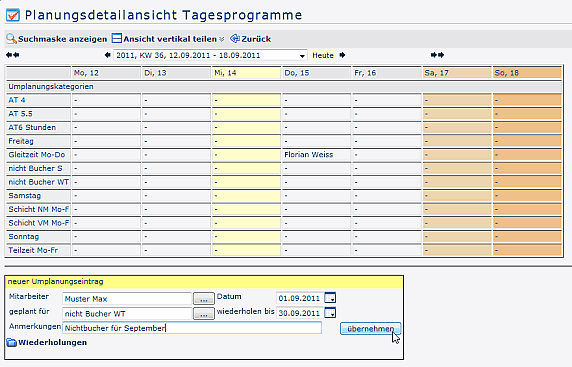This screenshot has height=367, width=572.
Task: Open the geplant für lookup ellipsis button
Action: (204, 314)
